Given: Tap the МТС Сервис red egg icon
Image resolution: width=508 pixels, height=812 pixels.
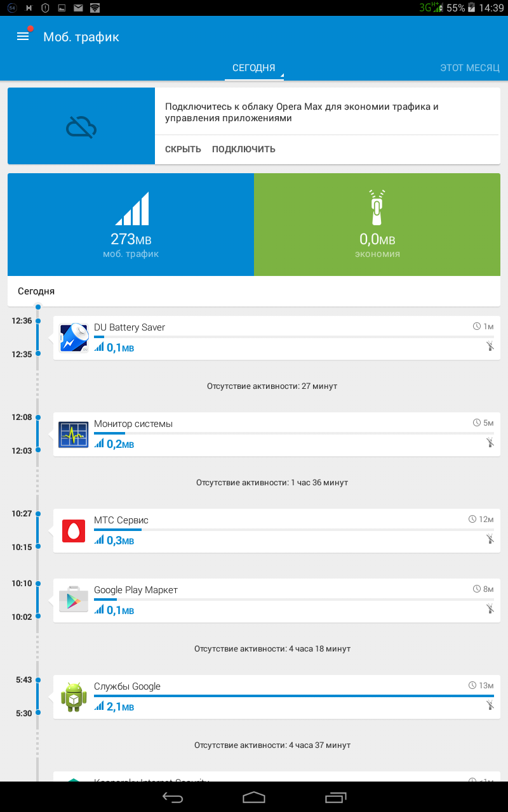Looking at the screenshot, I should coord(74,531).
